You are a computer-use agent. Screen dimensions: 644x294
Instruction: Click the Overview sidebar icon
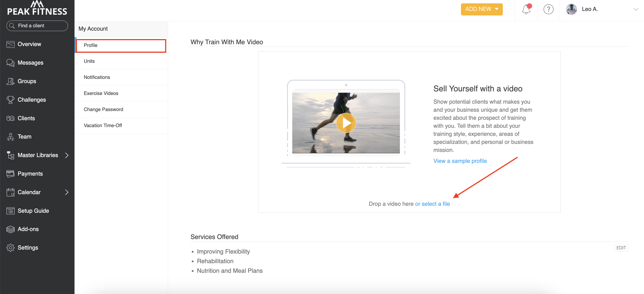pos(10,44)
